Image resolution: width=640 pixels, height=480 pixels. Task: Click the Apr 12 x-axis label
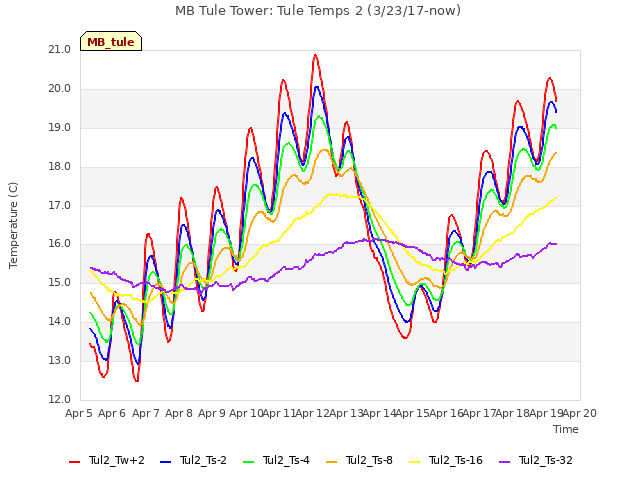tap(313, 413)
